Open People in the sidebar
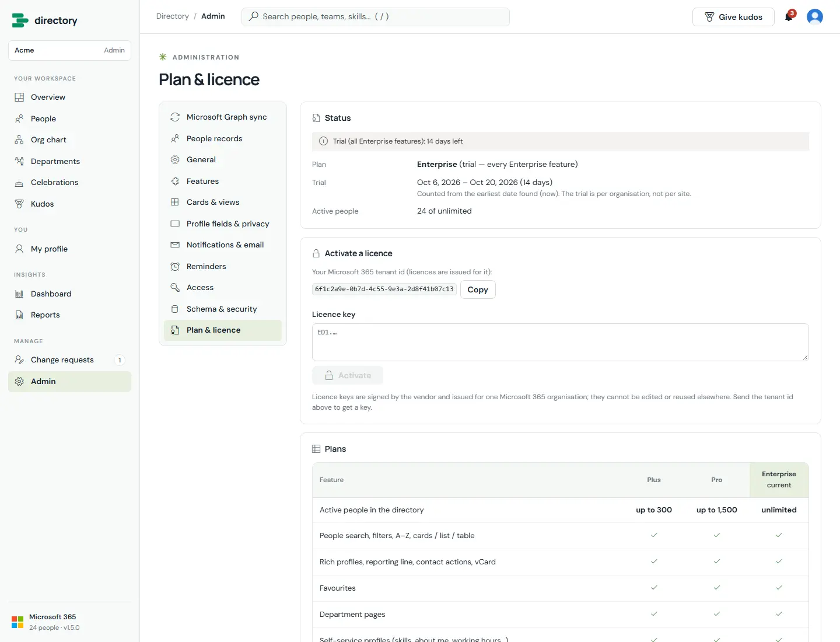840x642 pixels. 69,119
